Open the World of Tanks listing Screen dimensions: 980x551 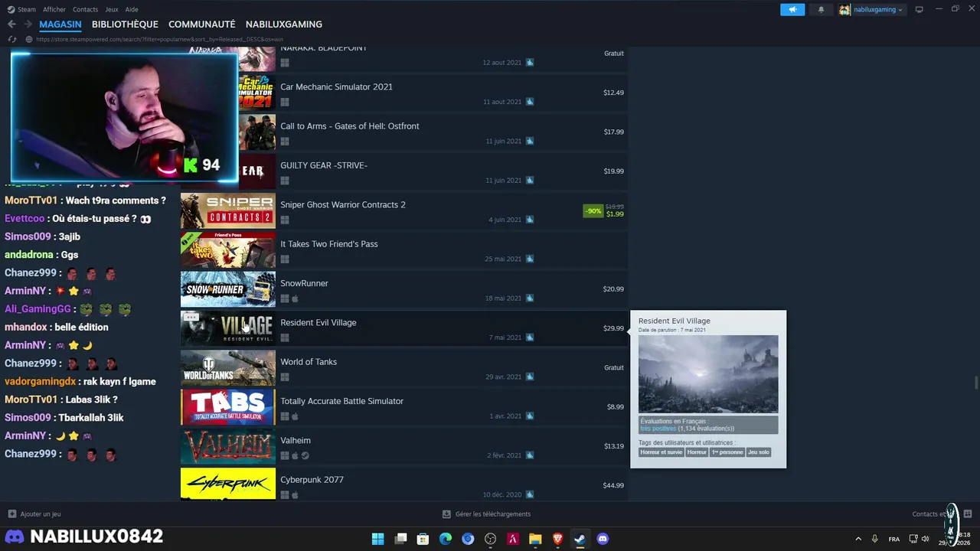click(309, 362)
